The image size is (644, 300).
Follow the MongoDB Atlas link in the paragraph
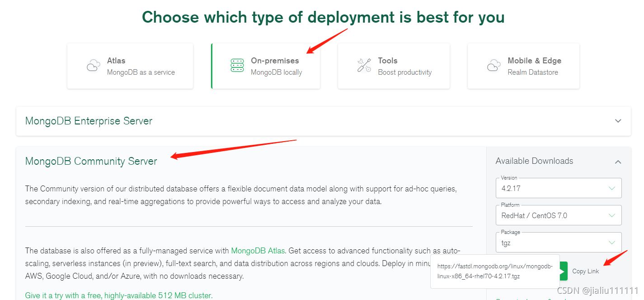pos(258,250)
